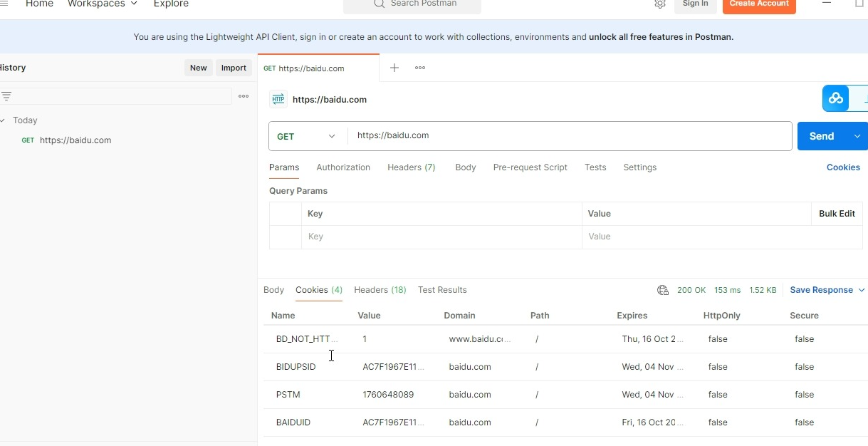Viewport: 868px width, 446px height.
Task: Open history options three-dot menu
Action: coord(244,96)
